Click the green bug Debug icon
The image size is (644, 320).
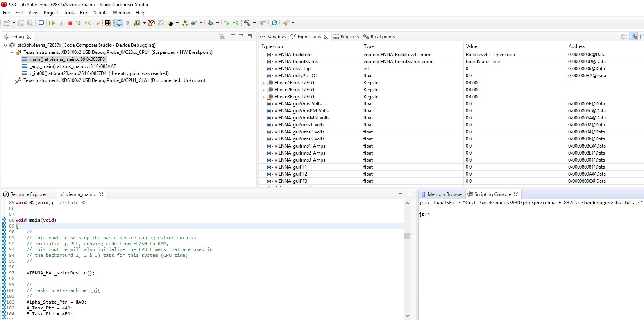pos(211,23)
